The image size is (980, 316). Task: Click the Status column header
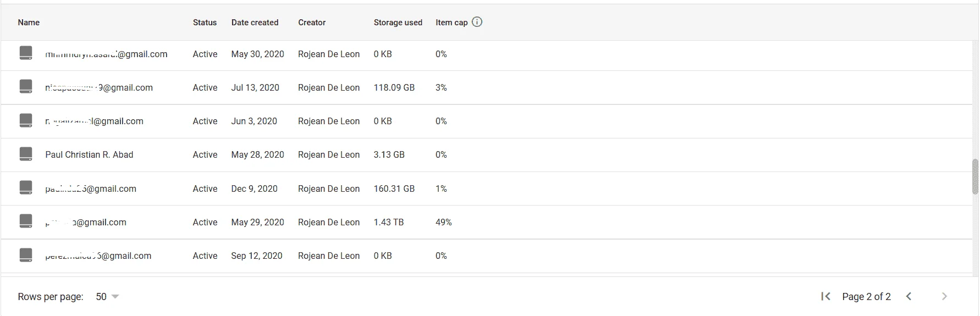pyautogui.click(x=205, y=23)
